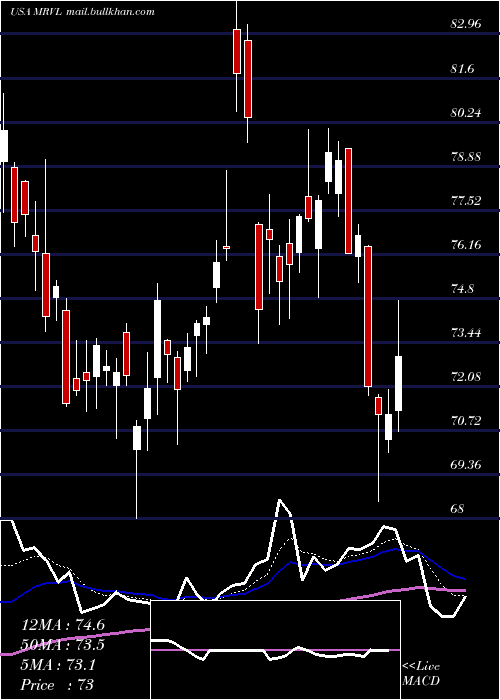Click the 80.24 price axis label

tap(466, 113)
